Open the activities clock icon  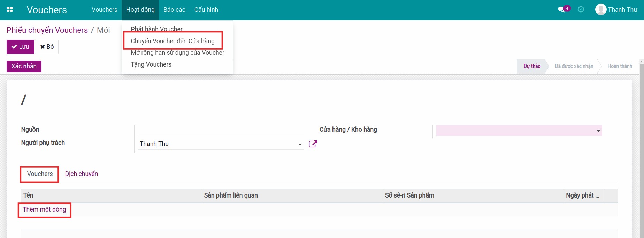[x=581, y=9]
